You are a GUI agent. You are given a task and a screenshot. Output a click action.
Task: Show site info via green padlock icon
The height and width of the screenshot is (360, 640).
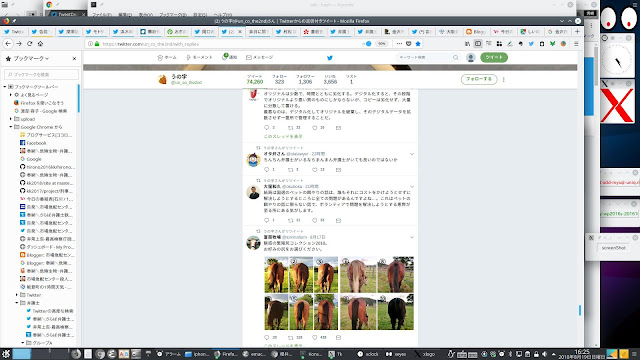(x=97, y=44)
